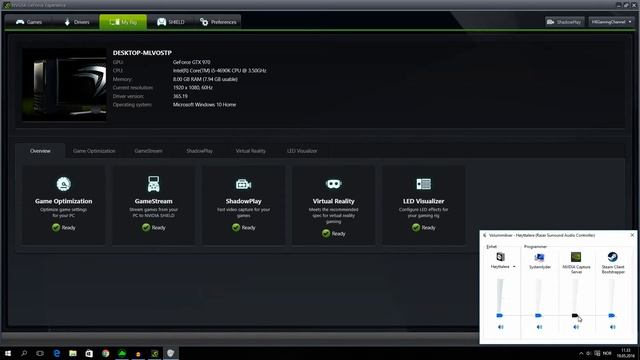Switch to GameStream sub-tab
This screenshot has width=640, height=360.
[x=148, y=151]
